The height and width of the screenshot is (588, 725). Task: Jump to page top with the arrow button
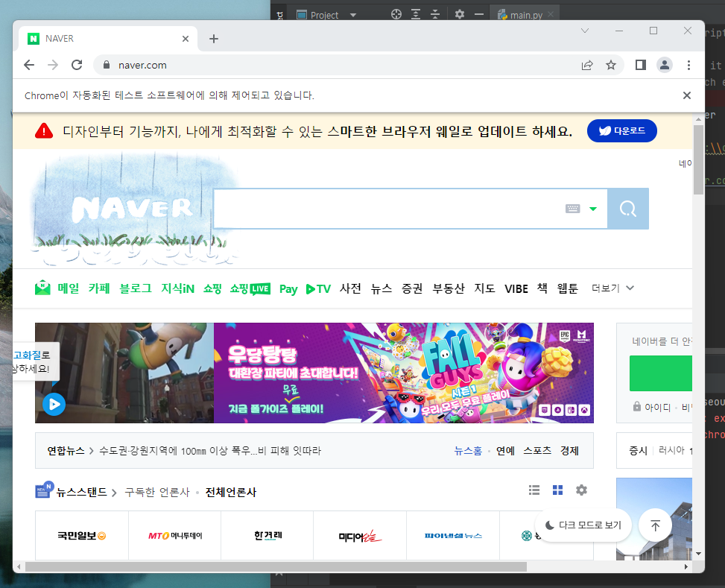click(x=655, y=525)
